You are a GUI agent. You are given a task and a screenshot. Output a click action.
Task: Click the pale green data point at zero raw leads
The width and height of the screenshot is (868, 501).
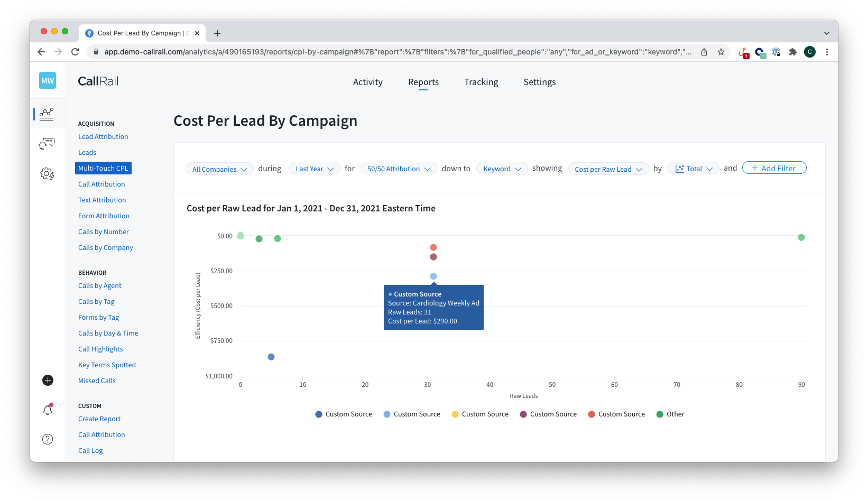[241, 236]
